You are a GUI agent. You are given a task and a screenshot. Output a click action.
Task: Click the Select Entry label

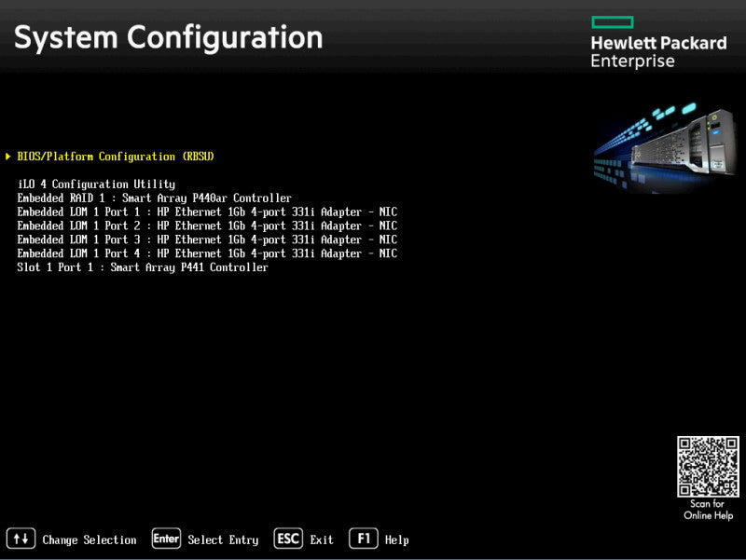[223, 540]
